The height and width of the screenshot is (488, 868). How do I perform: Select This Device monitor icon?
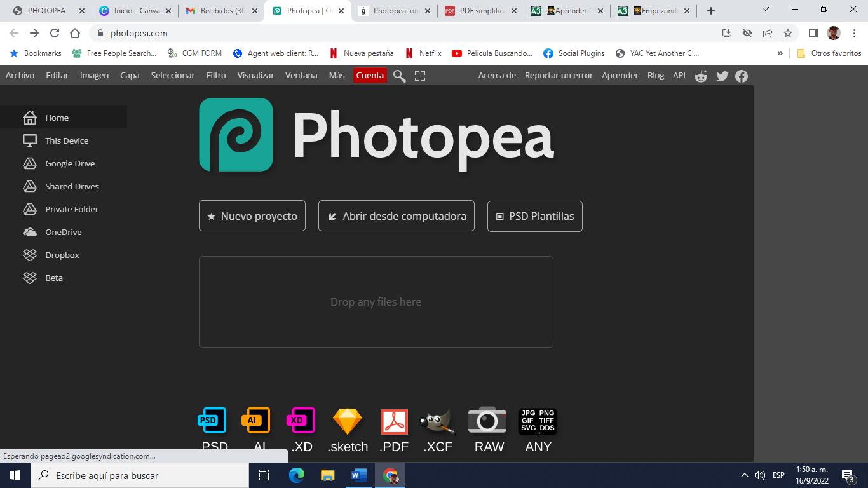tap(30, 140)
